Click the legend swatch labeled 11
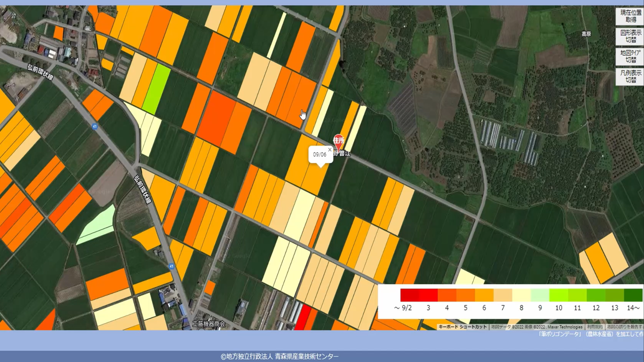 (577, 295)
